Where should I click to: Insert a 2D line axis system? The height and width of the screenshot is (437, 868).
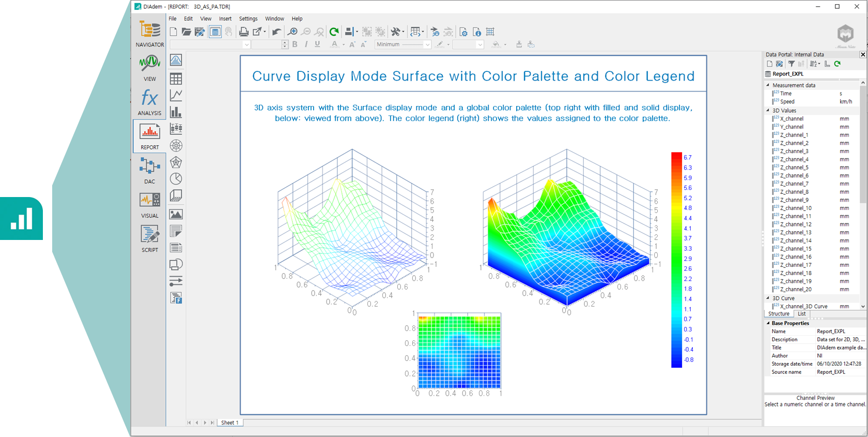click(176, 95)
